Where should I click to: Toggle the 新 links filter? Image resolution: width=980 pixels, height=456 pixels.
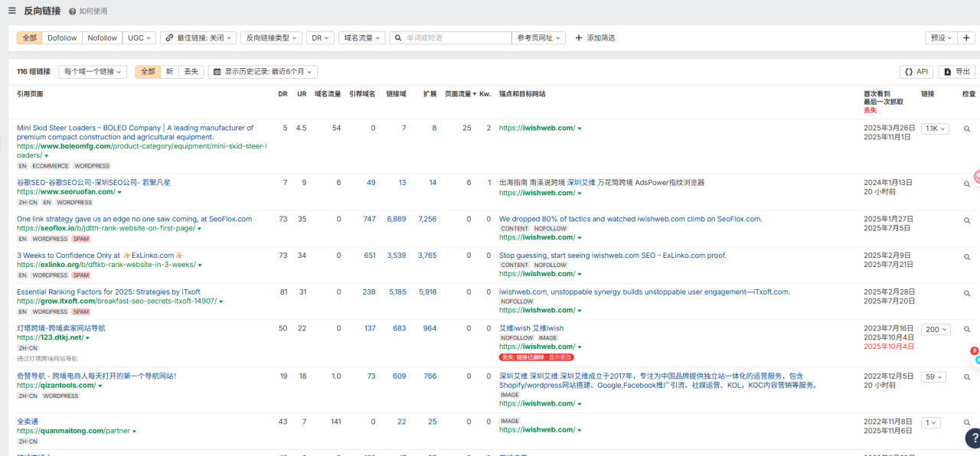pyautogui.click(x=169, y=71)
